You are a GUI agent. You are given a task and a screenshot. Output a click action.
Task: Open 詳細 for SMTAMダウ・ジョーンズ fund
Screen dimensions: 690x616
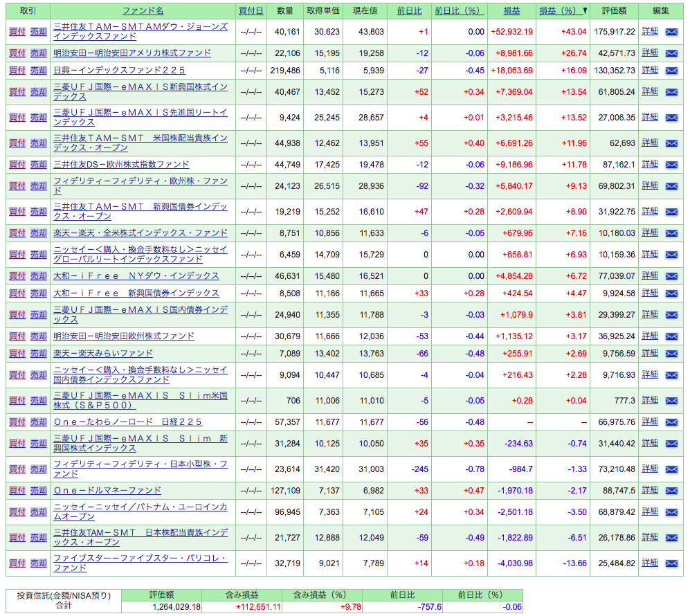pyautogui.click(x=650, y=31)
